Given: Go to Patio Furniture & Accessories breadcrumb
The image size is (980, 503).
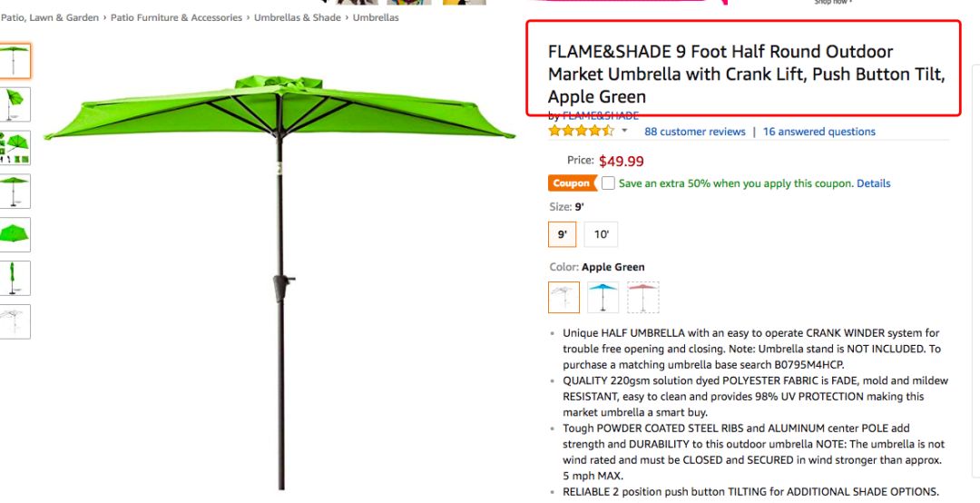Looking at the screenshot, I should pyautogui.click(x=176, y=17).
